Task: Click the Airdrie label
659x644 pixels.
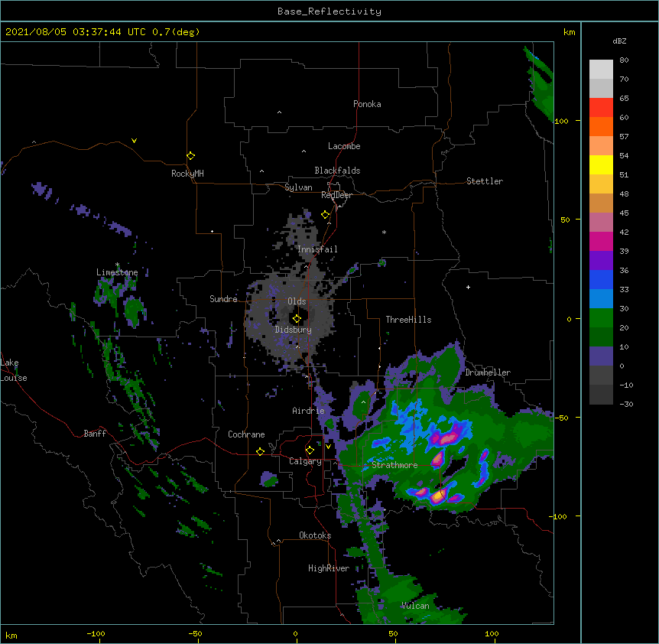Action: click(309, 411)
